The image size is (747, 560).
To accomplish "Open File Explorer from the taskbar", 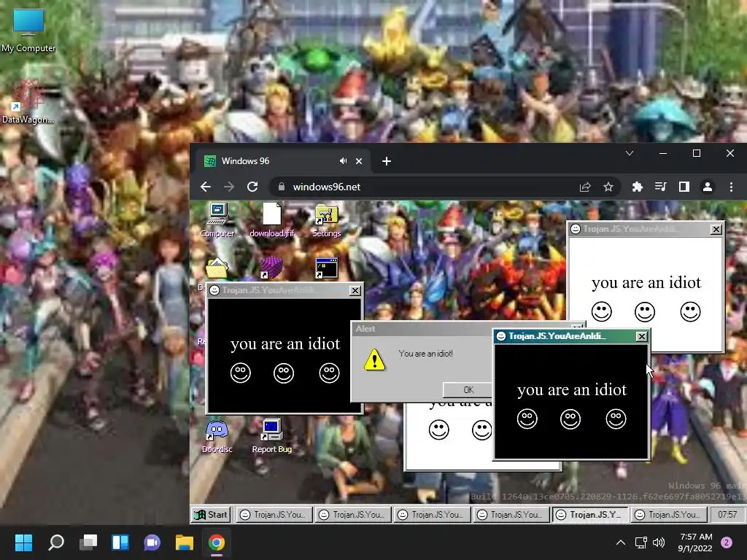I will 185,542.
